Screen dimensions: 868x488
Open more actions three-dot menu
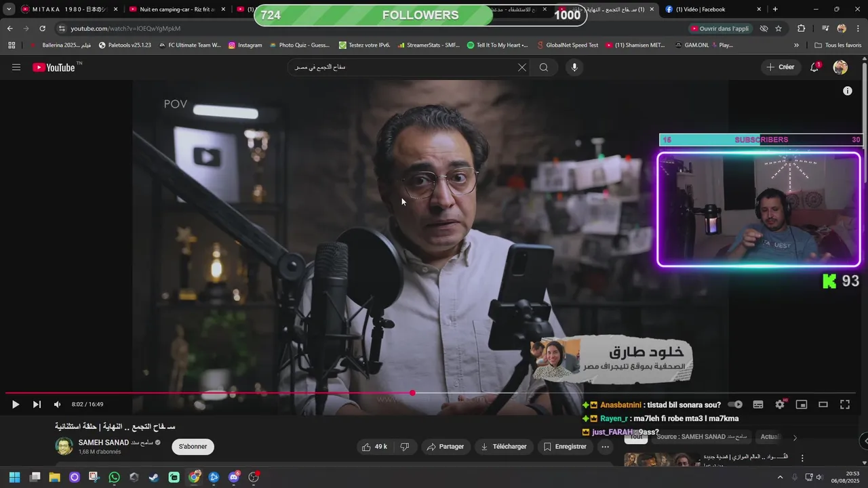point(605,447)
